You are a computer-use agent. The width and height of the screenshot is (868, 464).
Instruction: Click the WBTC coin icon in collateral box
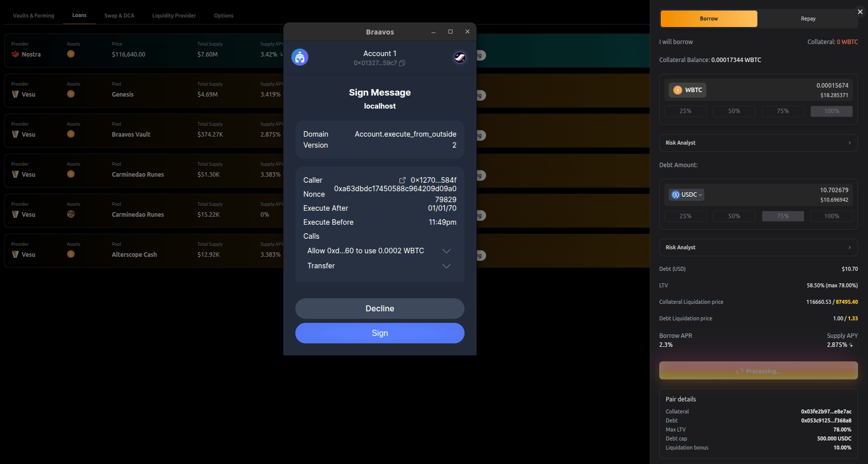(x=678, y=90)
